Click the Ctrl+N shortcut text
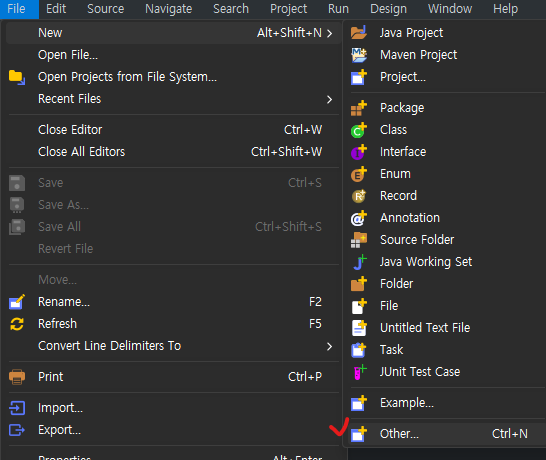This screenshot has height=460, width=546. pos(510,434)
